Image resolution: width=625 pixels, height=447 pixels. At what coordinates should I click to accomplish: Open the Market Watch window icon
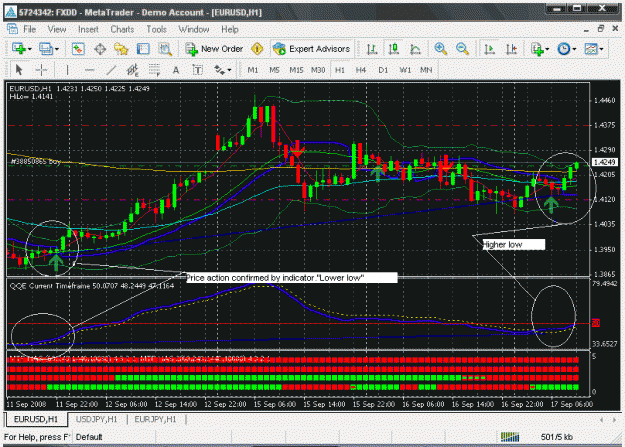pyautogui.click(x=78, y=49)
